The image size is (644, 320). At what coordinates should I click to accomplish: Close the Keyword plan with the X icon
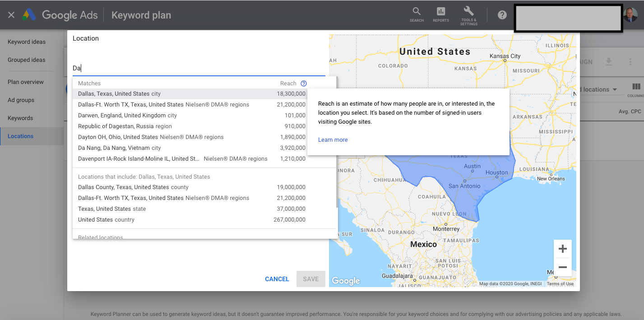coord(11,15)
